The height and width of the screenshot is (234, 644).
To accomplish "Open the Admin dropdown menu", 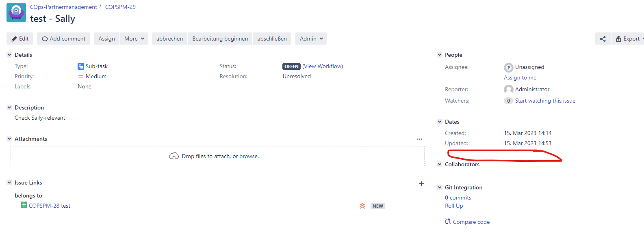I will (311, 39).
